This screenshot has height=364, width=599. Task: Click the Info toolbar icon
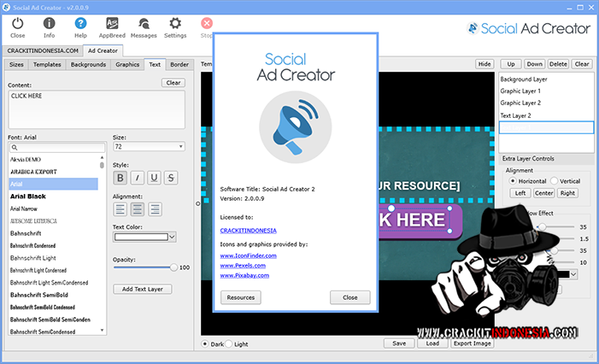pyautogui.click(x=49, y=26)
